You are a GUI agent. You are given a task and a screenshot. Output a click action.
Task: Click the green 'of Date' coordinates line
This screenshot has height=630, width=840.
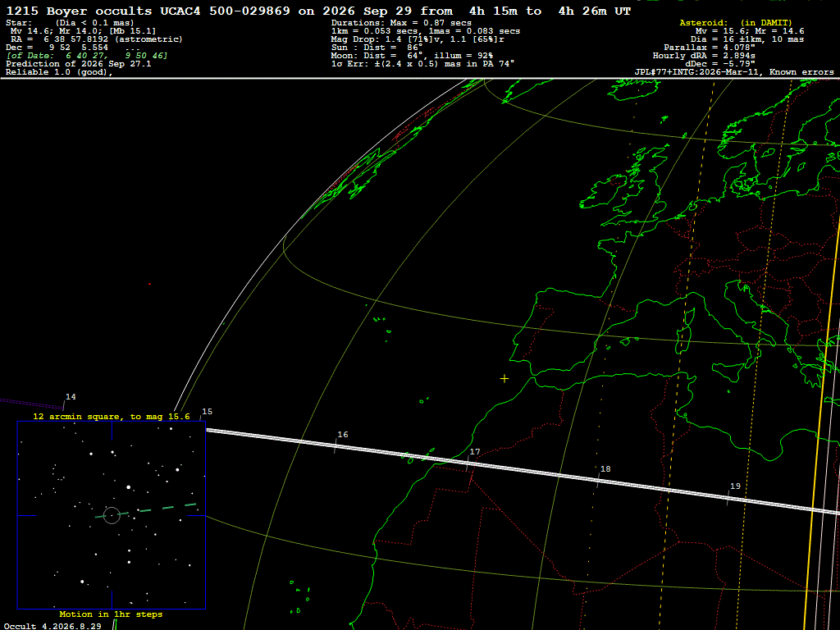coord(87,55)
